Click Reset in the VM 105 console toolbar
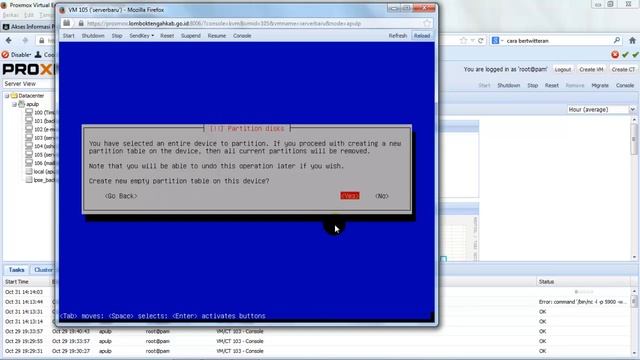Image resolution: width=640 pixels, height=360 pixels. tap(167, 36)
